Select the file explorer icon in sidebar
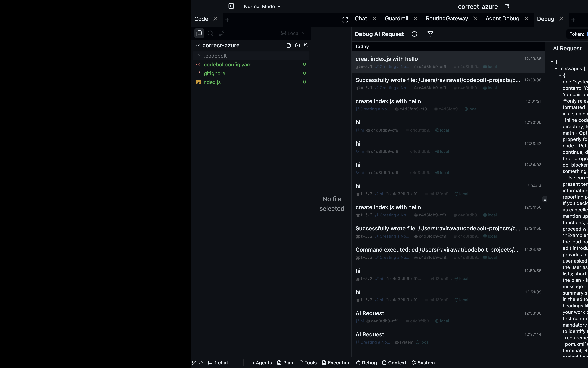 pos(199,33)
